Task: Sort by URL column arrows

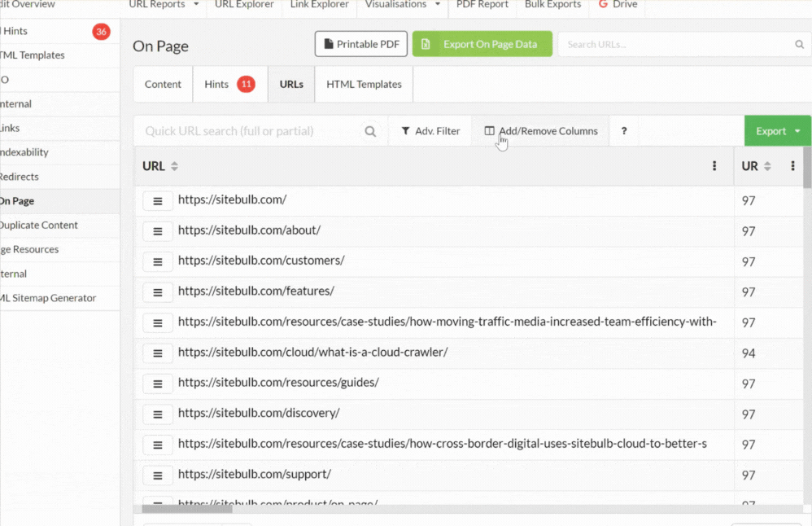Action: (174, 166)
